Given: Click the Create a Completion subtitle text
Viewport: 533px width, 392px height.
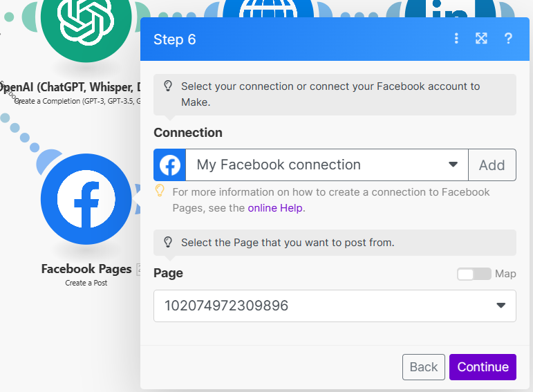Looking at the screenshot, I should [x=77, y=102].
